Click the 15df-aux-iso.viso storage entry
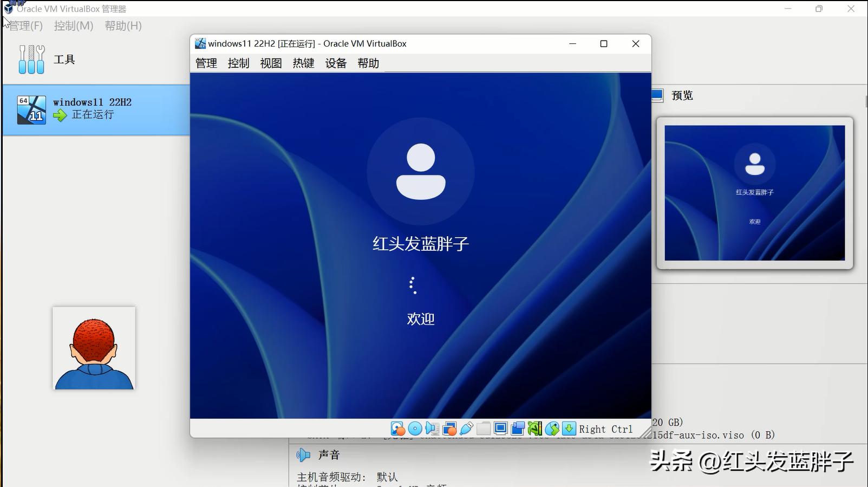This screenshot has height=487, width=868. tap(714, 435)
